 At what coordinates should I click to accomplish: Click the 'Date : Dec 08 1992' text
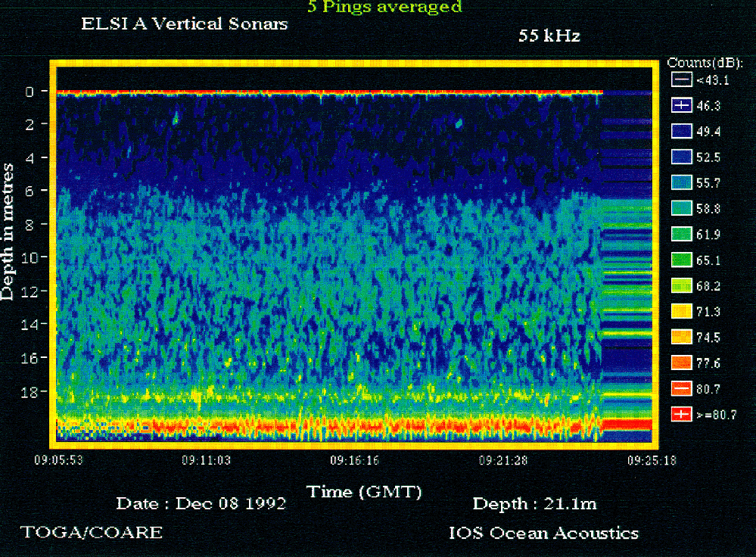201,504
